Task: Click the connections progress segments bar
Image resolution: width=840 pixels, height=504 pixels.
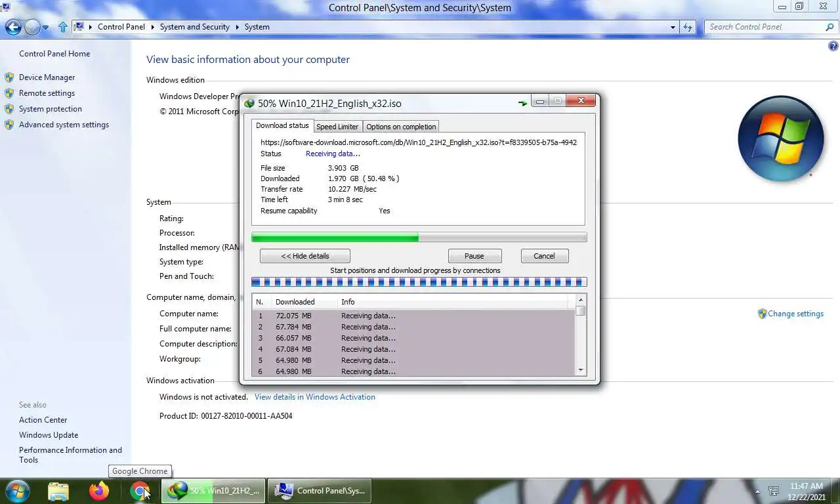Action: [x=419, y=282]
